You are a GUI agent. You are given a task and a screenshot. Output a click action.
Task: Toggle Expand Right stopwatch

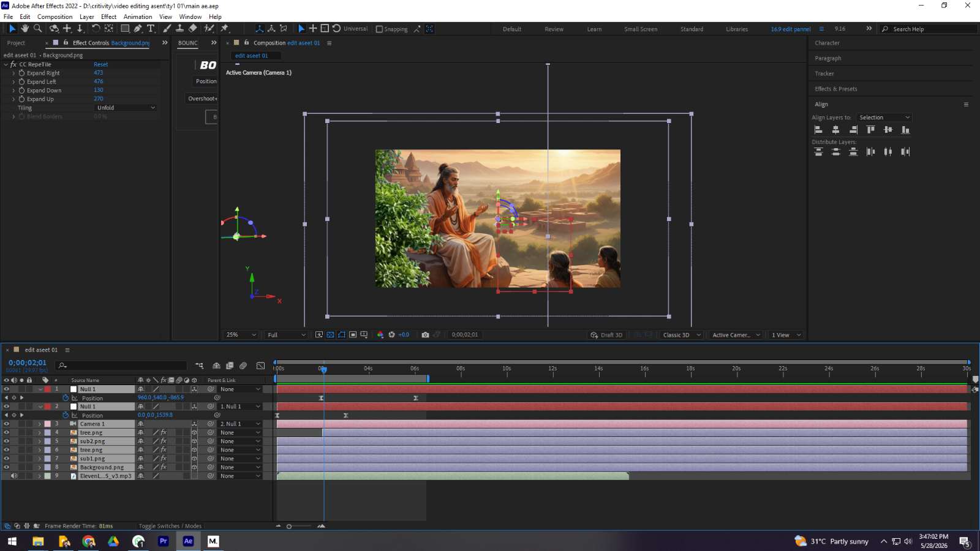(x=21, y=73)
